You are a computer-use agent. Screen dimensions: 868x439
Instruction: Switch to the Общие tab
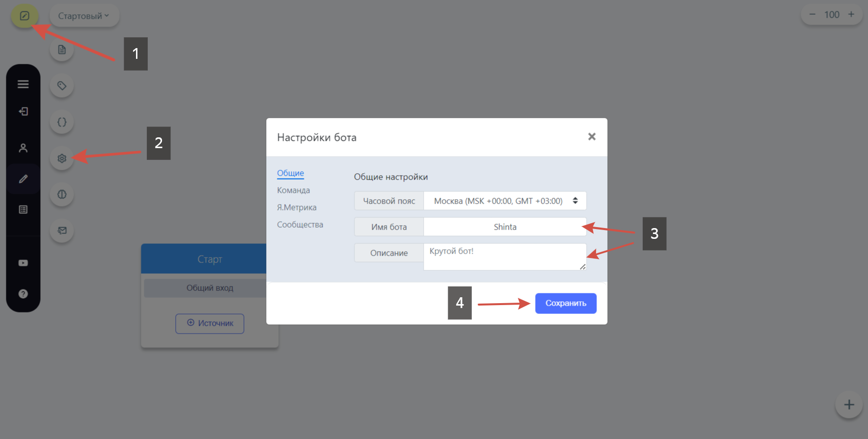tap(291, 173)
